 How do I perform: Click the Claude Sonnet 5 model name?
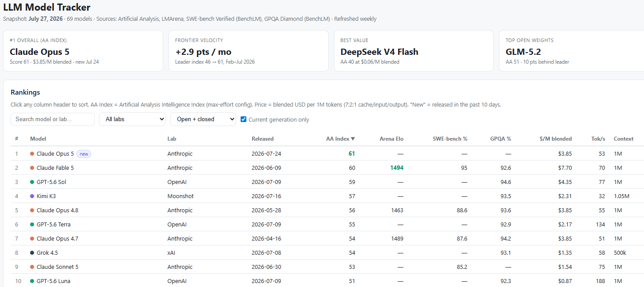[x=57, y=267]
